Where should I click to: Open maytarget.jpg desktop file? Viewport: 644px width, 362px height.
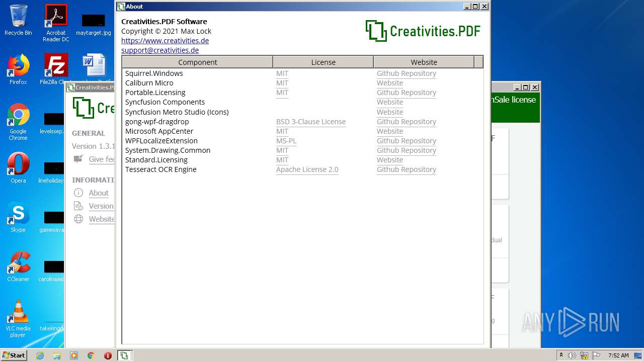click(x=94, y=24)
